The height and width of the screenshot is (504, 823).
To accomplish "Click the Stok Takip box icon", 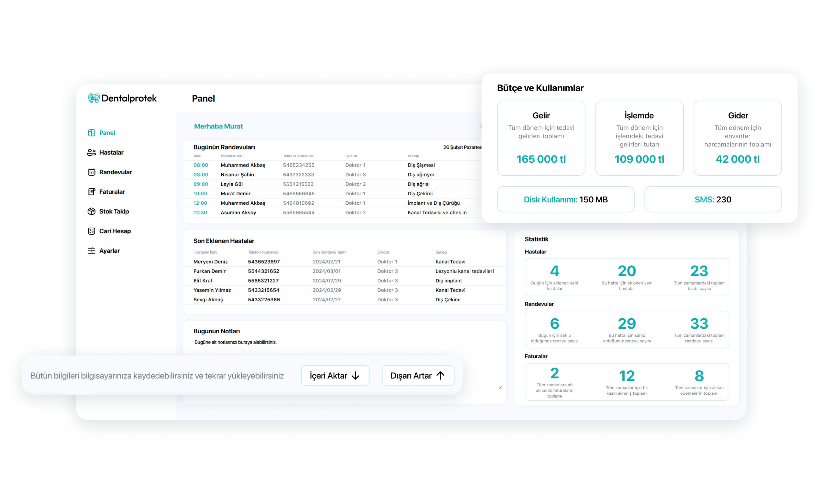I will pyautogui.click(x=92, y=212).
